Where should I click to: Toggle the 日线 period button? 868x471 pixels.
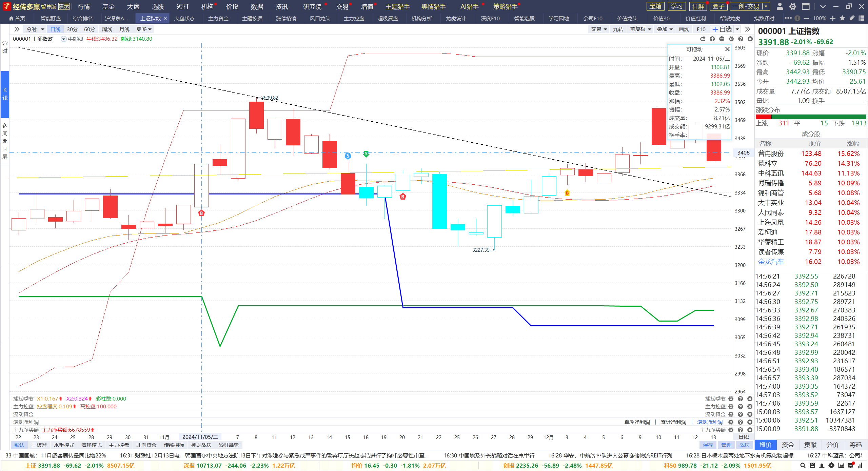click(55, 29)
